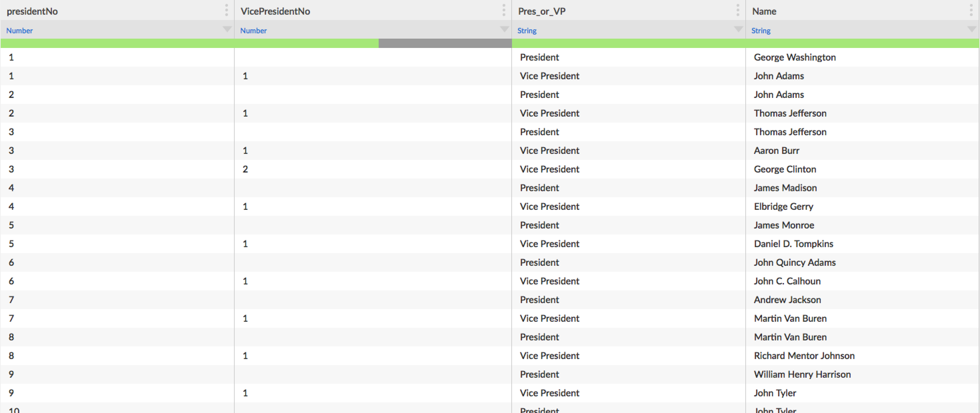Open the Pres_or_VP type dropdown arrow
The height and width of the screenshot is (413, 980).
(x=738, y=29)
